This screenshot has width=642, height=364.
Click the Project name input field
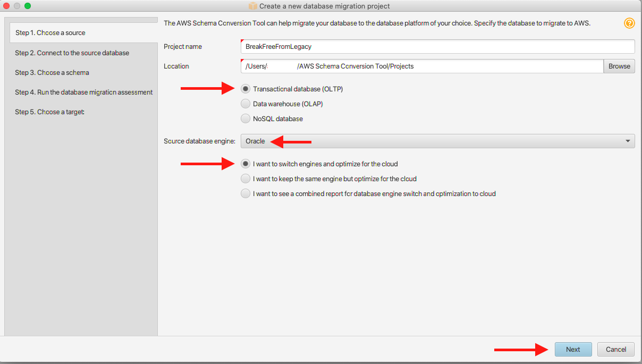tap(438, 46)
